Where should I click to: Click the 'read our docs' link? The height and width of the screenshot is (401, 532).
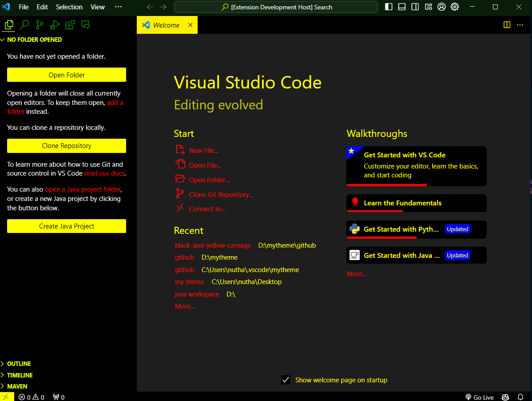(x=104, y=173)
